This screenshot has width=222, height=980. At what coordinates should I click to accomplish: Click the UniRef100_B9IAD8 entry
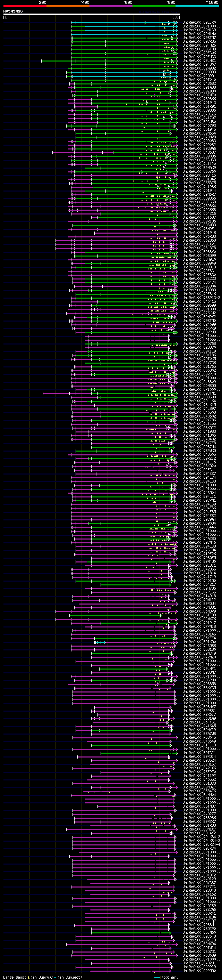pos(199,88)
